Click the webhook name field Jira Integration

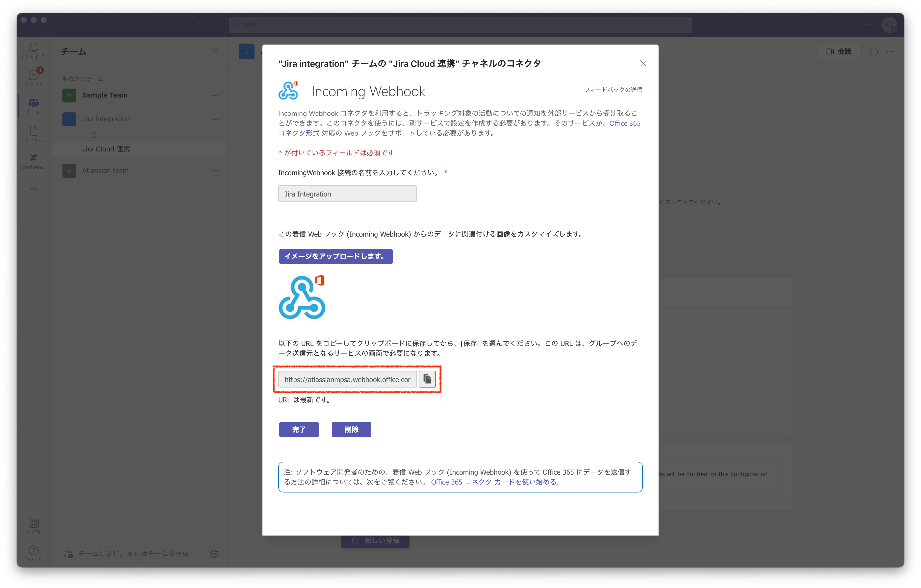(x=347, y=194)
